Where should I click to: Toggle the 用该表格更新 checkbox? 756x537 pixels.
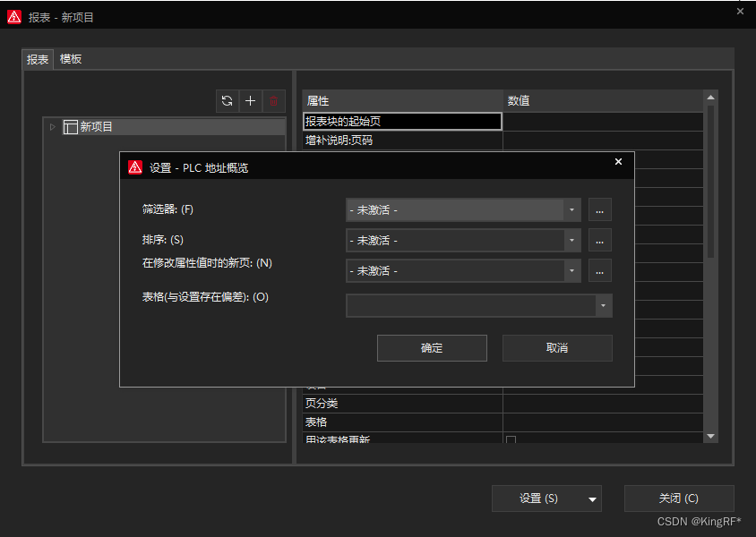coord(511,439)
